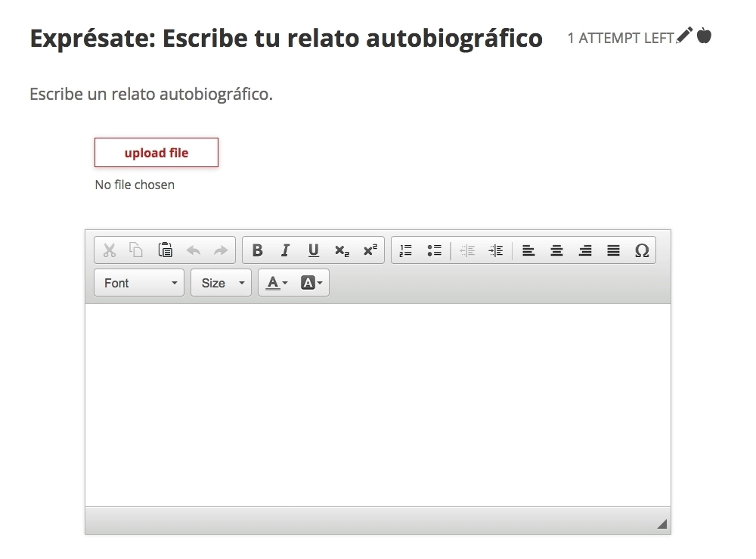Open the Font dropdown
This screenshot has width=756, height=559.
(139, 283)
